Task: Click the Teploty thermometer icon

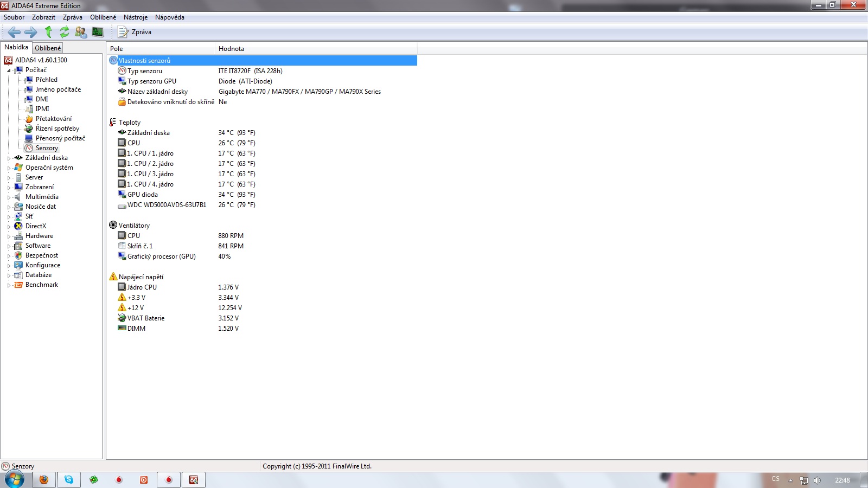Action: (113, 123)
